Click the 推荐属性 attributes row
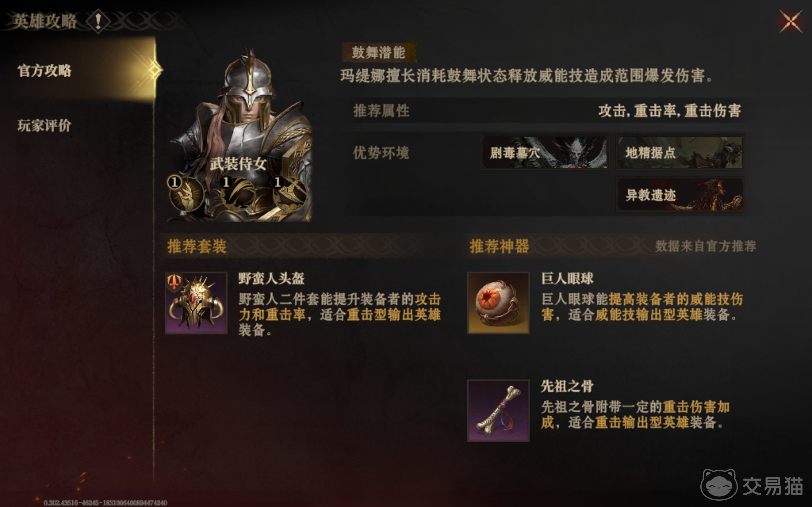812x507 pixels. pyautogui.click(x=547, y=111)
